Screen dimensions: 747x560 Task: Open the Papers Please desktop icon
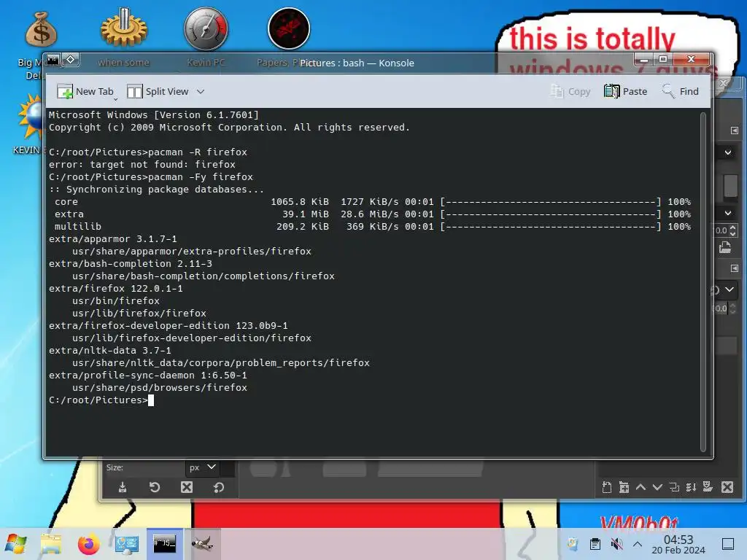[289, 28]
